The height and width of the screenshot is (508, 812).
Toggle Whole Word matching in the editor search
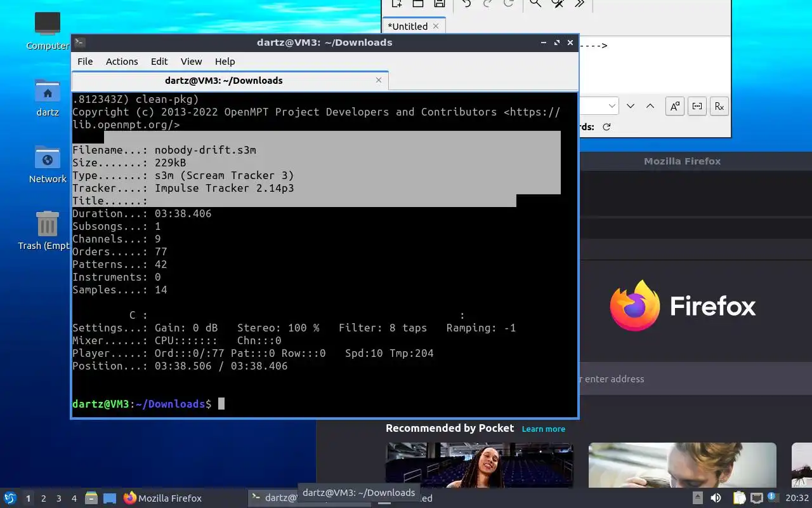pyautogui.click(x=697, y=106)
